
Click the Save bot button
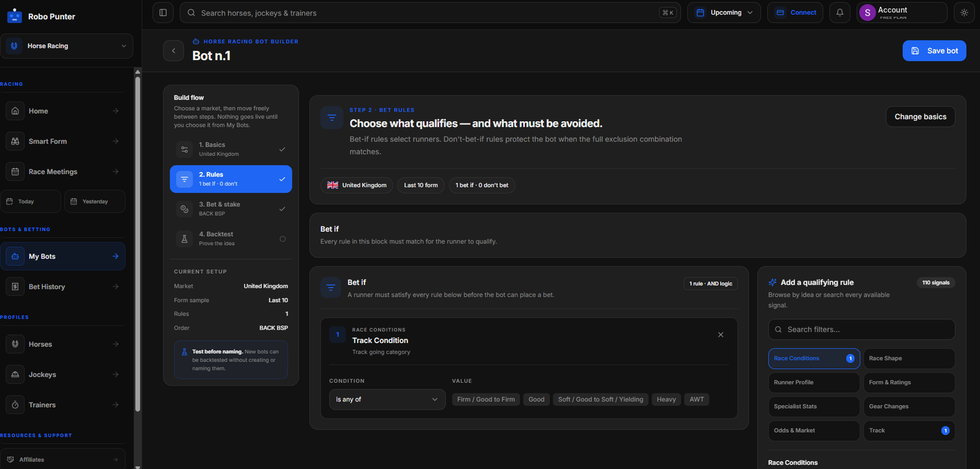pos(934,50)
